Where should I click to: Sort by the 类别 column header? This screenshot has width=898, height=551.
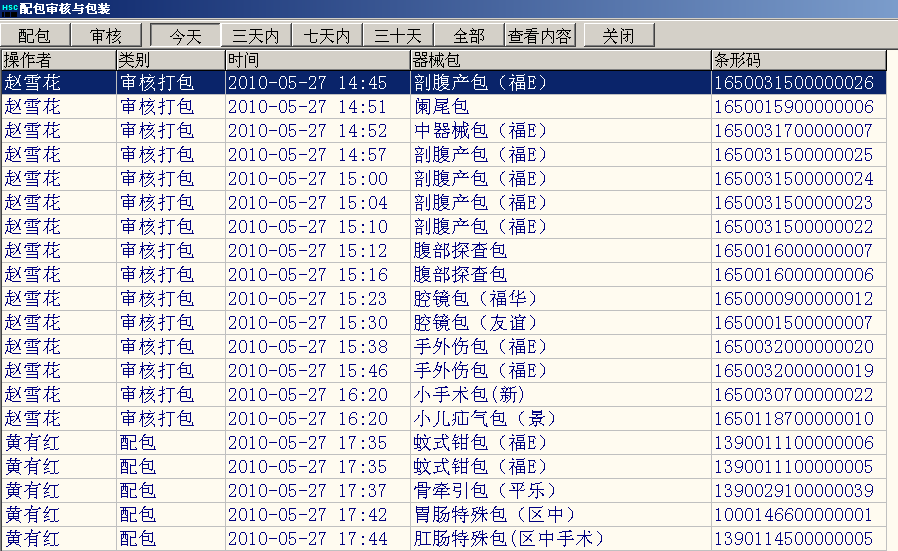169,59
